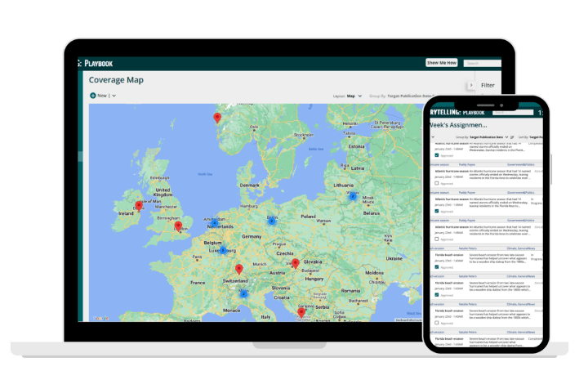Open the Layout Map dropdown
Screen dimensions: 588x371
(x=347, y=96)
